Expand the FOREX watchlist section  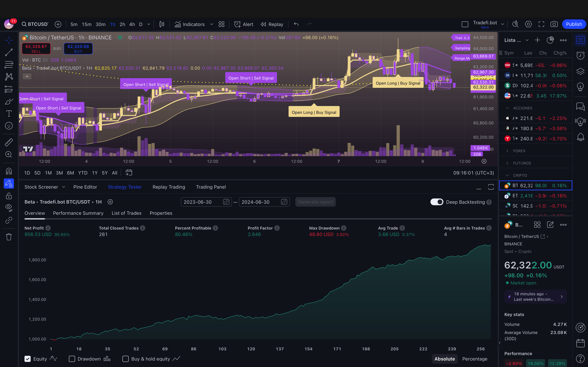click(519, 151)
